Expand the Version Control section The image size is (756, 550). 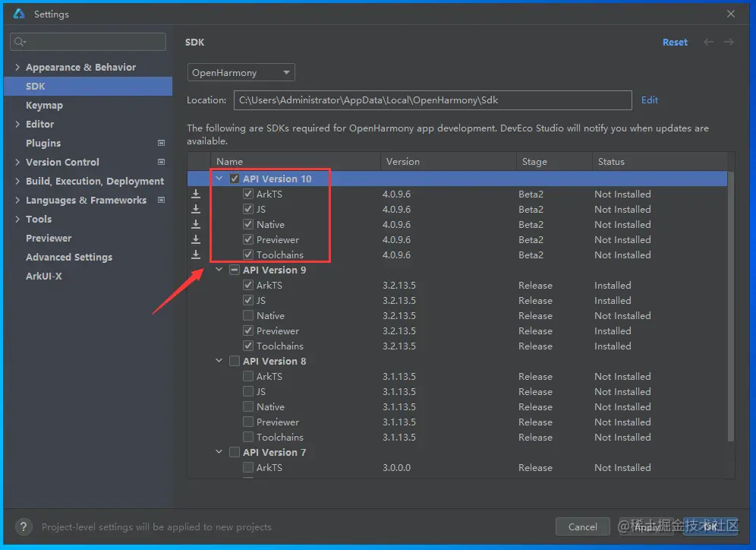pos(17,162)
